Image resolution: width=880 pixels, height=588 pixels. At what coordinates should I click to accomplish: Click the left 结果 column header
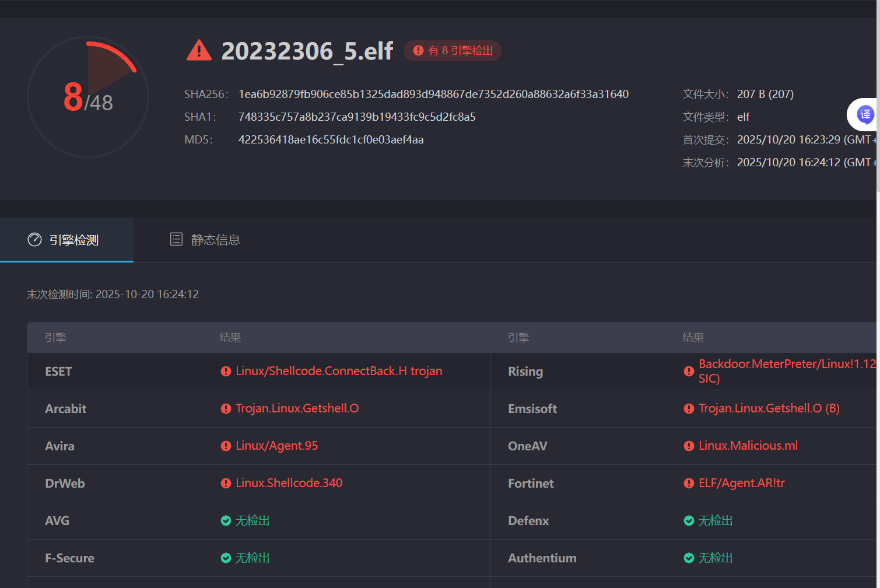[230, 338]
